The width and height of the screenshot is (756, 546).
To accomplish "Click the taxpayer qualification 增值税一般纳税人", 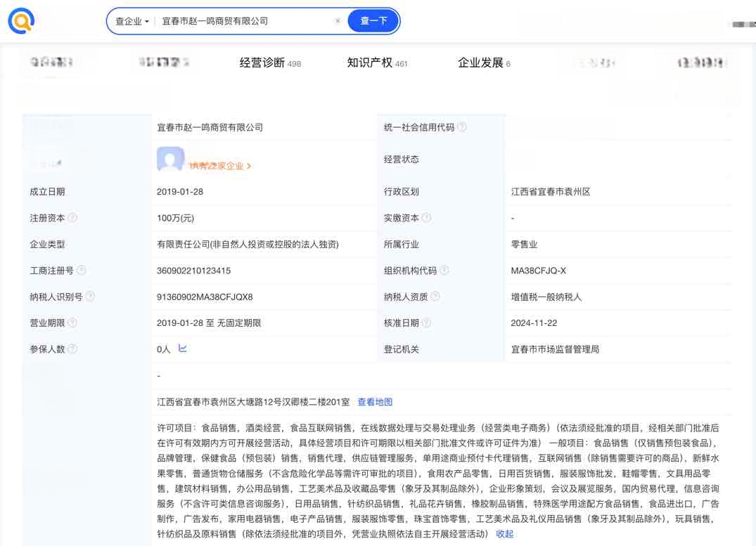I will pos(546,297).
